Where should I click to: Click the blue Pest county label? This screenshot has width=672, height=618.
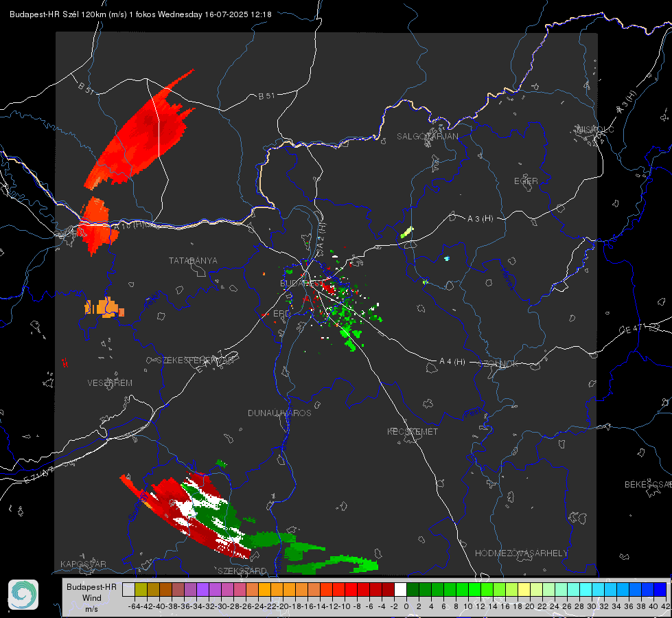[x=473, y=413]
